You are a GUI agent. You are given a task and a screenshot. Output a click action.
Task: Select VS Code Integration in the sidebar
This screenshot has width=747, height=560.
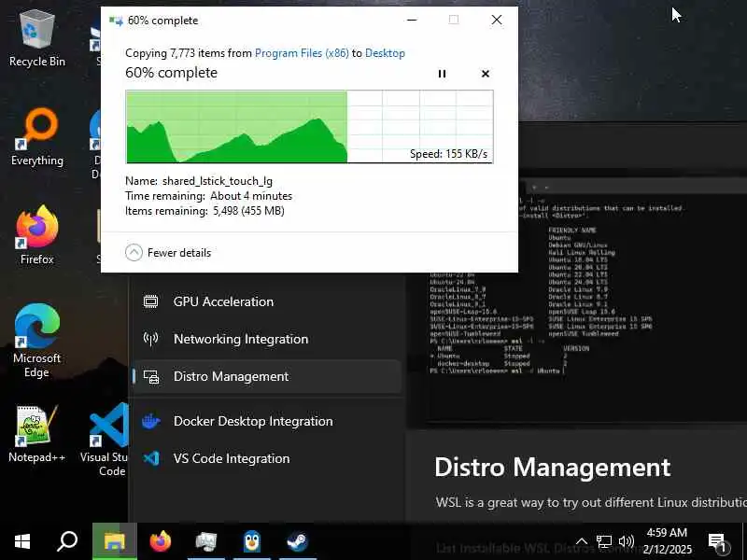pos(267,458)
